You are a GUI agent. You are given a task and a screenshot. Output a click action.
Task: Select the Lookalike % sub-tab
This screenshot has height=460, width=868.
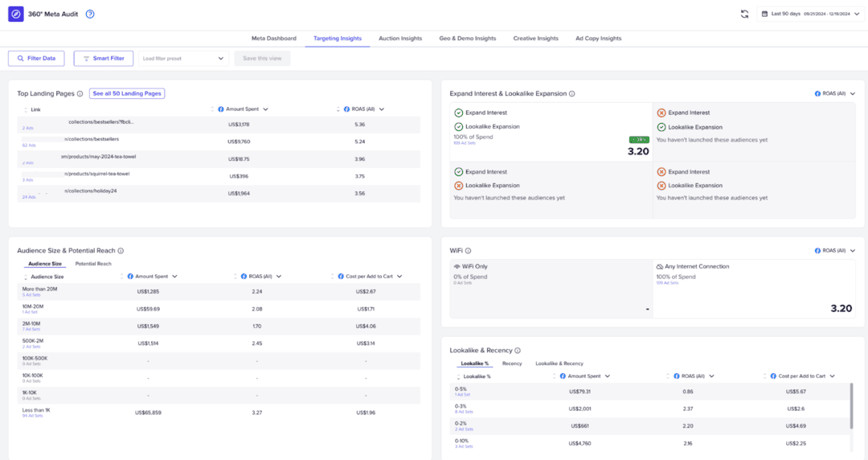pos(475,363)
